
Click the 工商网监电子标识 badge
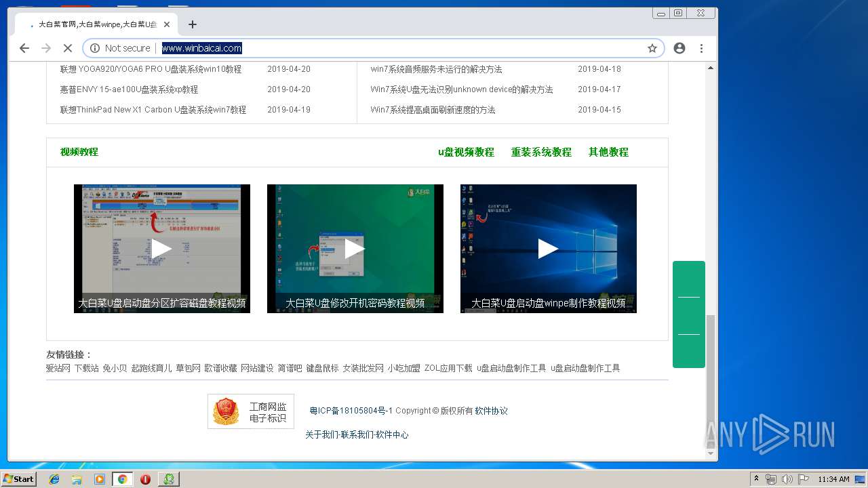coord(251,411)
